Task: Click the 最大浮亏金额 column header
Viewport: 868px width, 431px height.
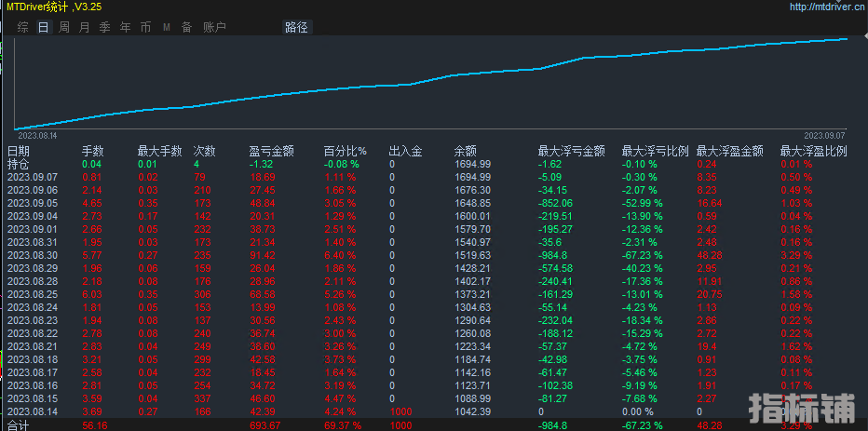Action: (x=571, y=152)
